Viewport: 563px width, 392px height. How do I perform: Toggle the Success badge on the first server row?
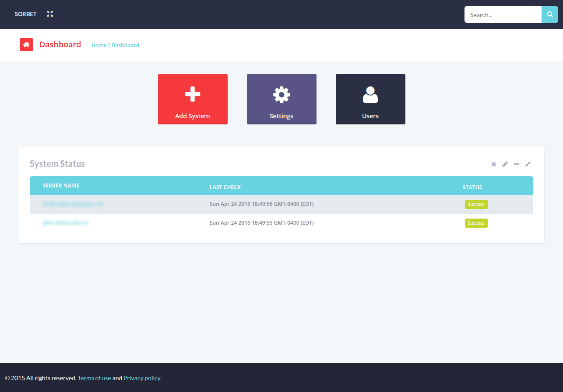pyautogui.click(x=476, y=204)
